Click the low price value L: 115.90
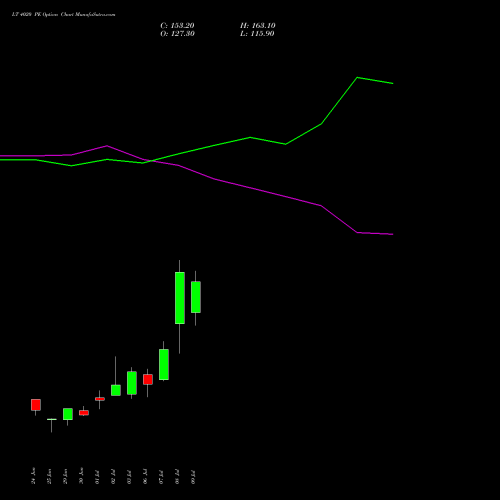The height and width of the screenshot is (500, 500). pyautogui.click(x=257, y=34)
